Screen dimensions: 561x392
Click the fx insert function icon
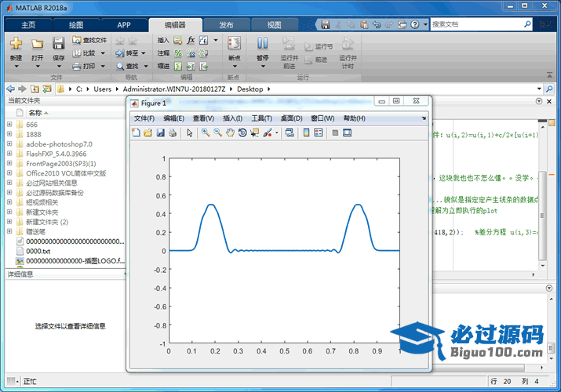[x=191, y=40]
